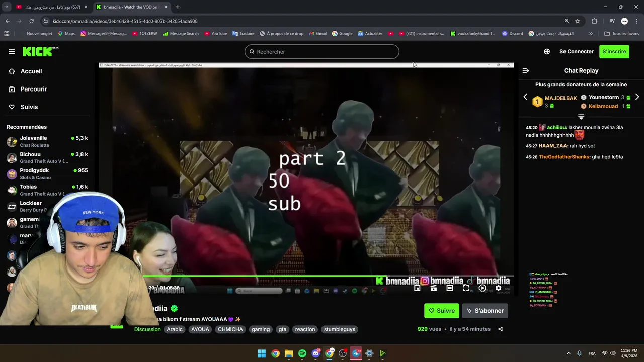
Task: Open Prodigyddk recommended channel
Action: 48,173
